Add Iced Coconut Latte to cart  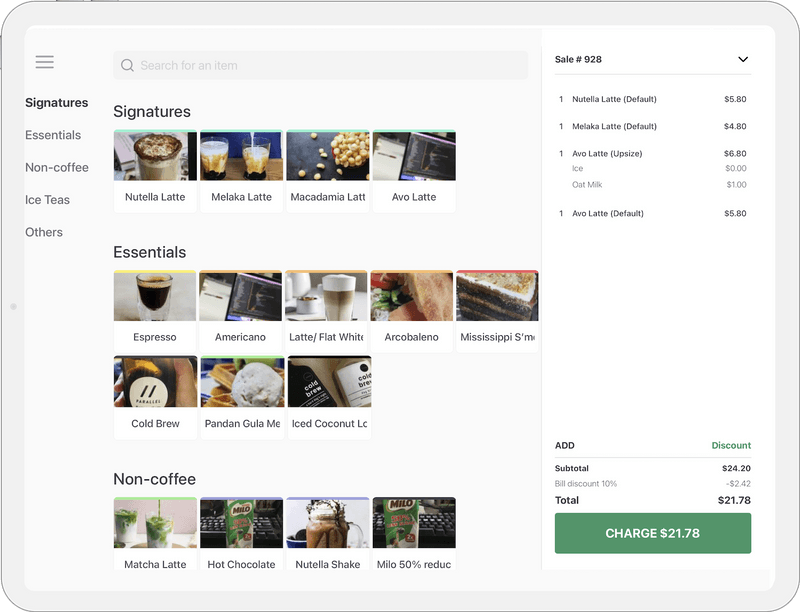(328, 395)
